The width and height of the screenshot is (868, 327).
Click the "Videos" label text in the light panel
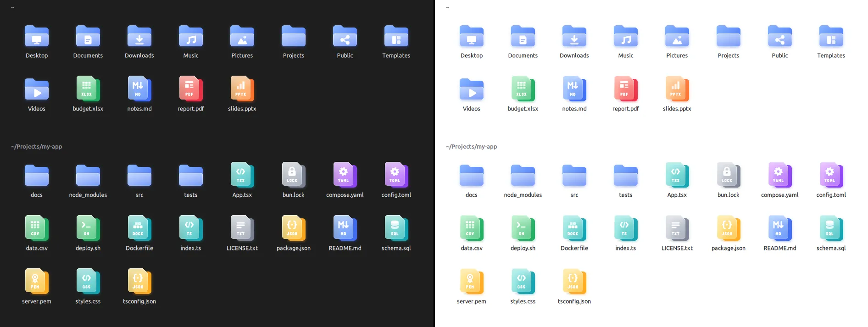point(472,109)
